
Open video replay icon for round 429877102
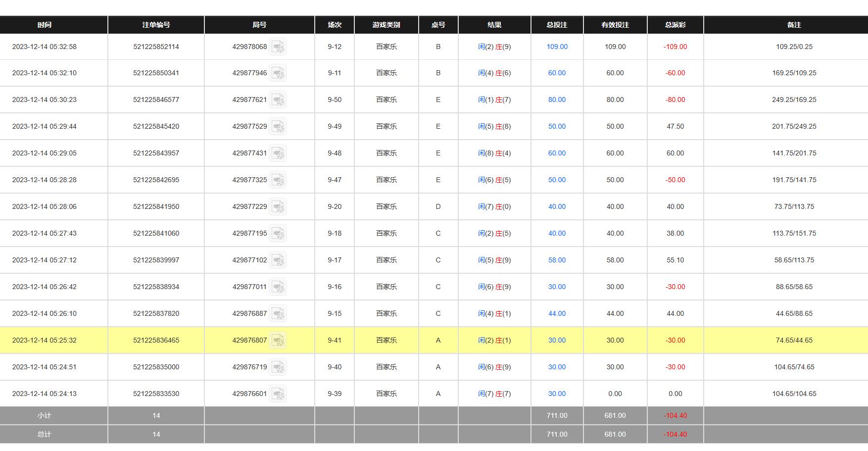(278, 260)
